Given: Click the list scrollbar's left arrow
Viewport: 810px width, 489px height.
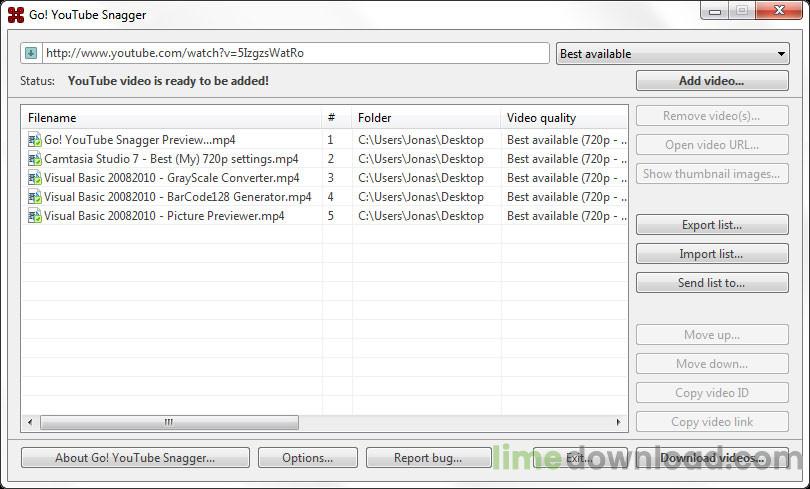Looking at the screenshot, I should pos(30,422).
